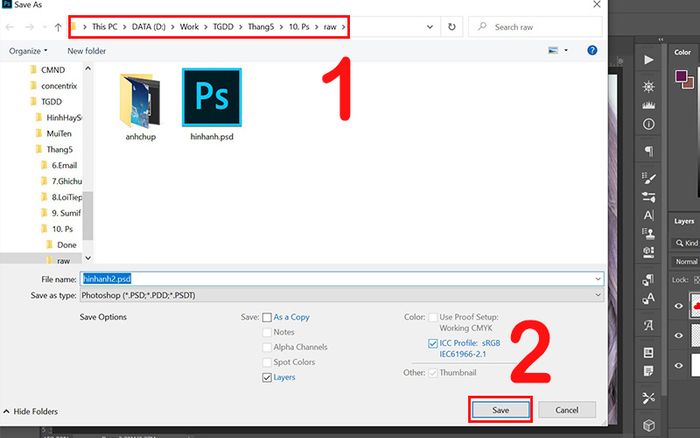This screenshot has height=438, width=700.
Task: Pick the brownish background color swatch
Action: coord(689,83)
